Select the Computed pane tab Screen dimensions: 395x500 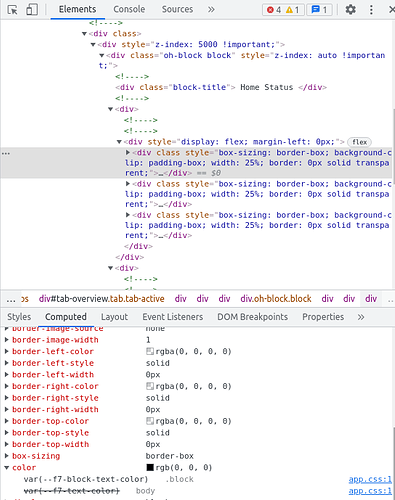(x=66, y=317)
